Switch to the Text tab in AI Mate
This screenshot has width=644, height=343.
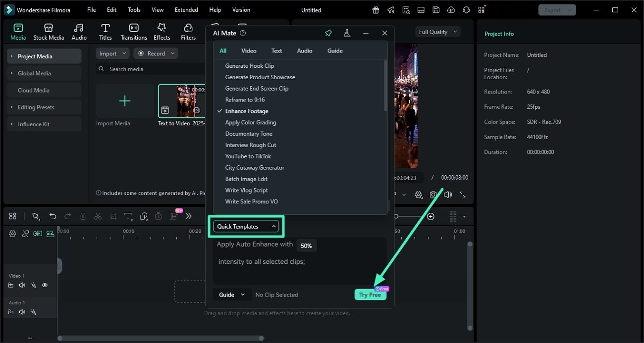pyautogui.click(x=276, y=50)
